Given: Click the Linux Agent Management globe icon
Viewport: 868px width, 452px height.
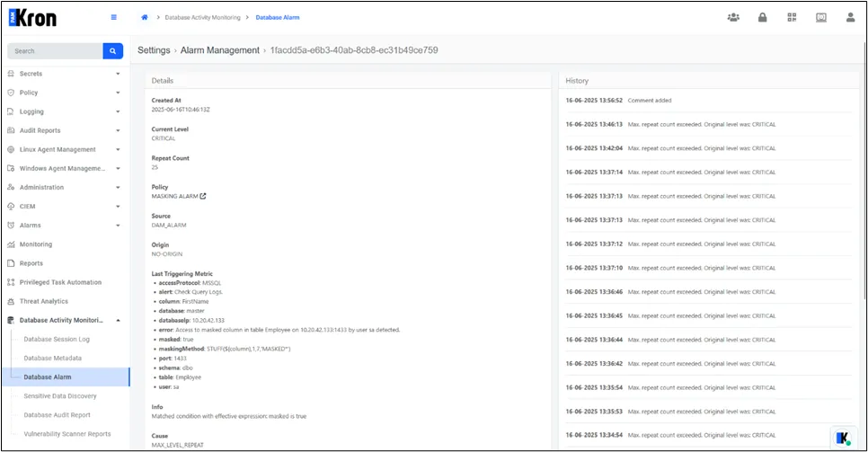Looking at the screenshot, I should tap(11, 149).
